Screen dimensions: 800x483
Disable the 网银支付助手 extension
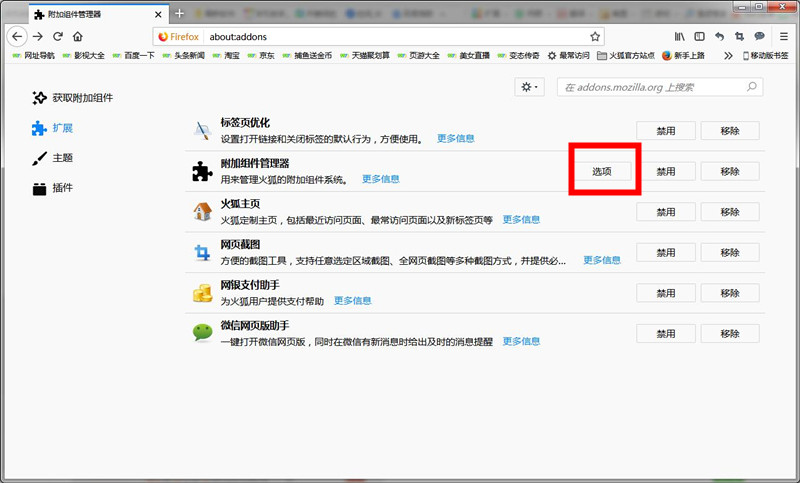click(x=666, y=293)
